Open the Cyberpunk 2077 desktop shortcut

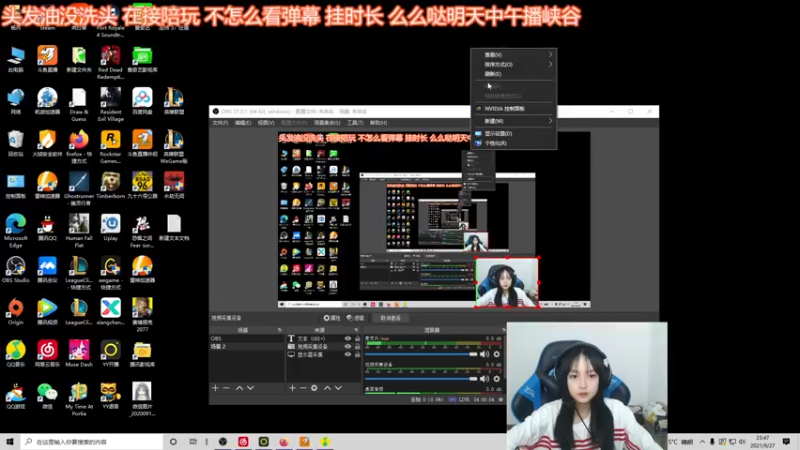(142, 315)
